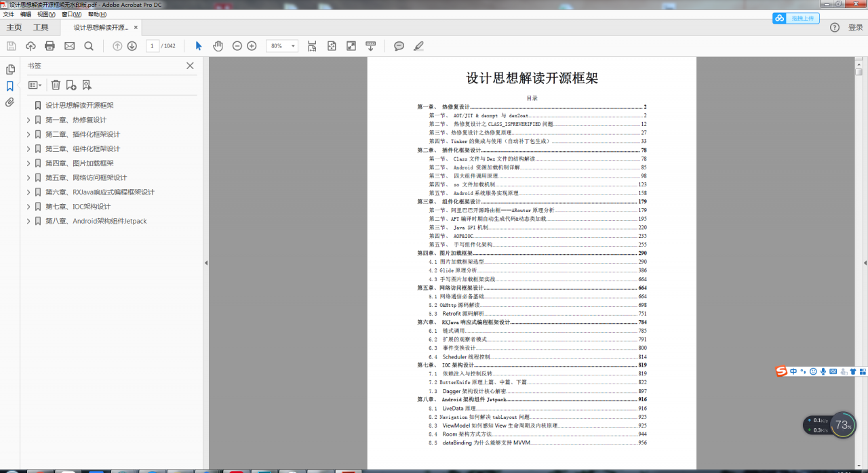Click the find current bookmark icon
Image resolution: width=868 pixels, height=473 pixels.
pos(87,85)
